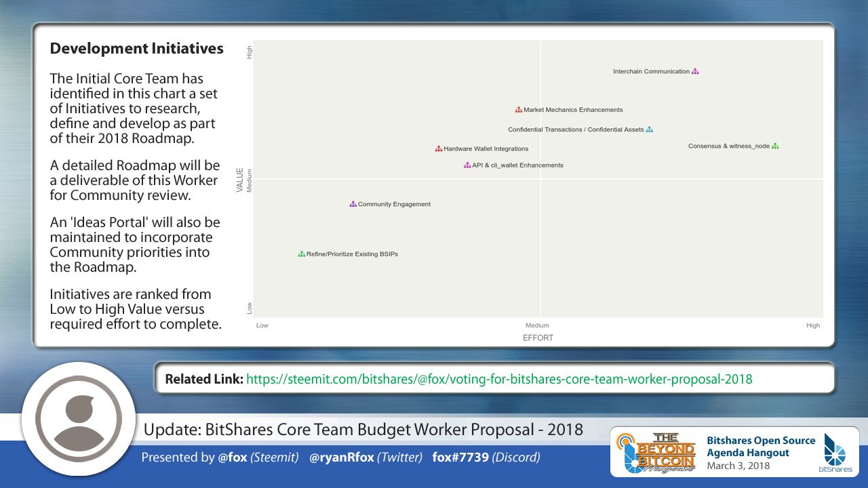Click the Refine/Prioritize Existing BSIPs label
This screenshot has height=488, width=868.
tap(352, 254)
